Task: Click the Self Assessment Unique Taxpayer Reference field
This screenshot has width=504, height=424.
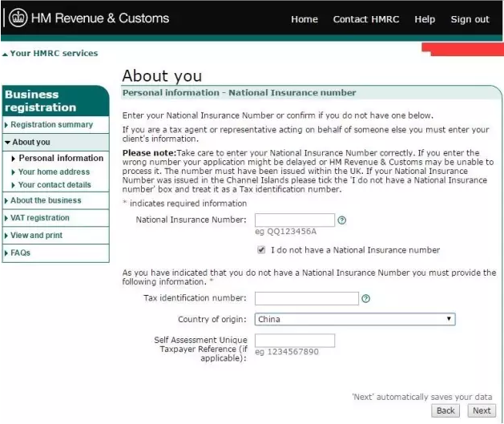Action: 294,341
